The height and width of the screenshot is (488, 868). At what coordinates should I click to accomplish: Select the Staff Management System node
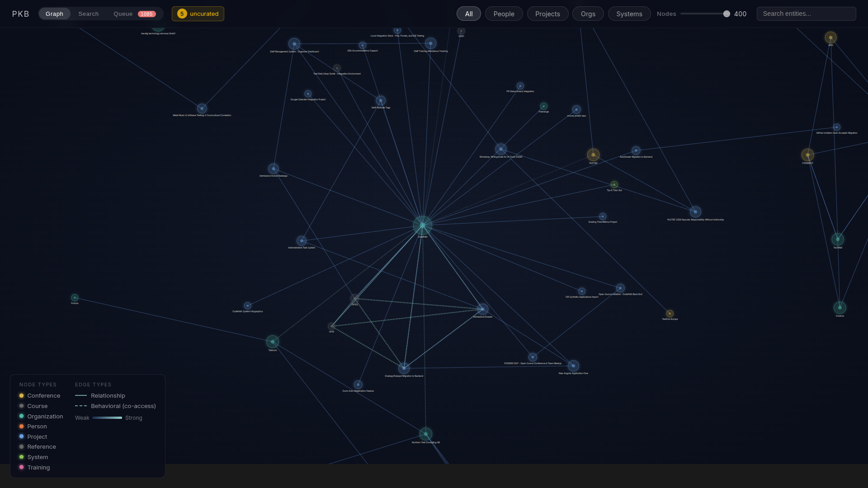point(294,44)
